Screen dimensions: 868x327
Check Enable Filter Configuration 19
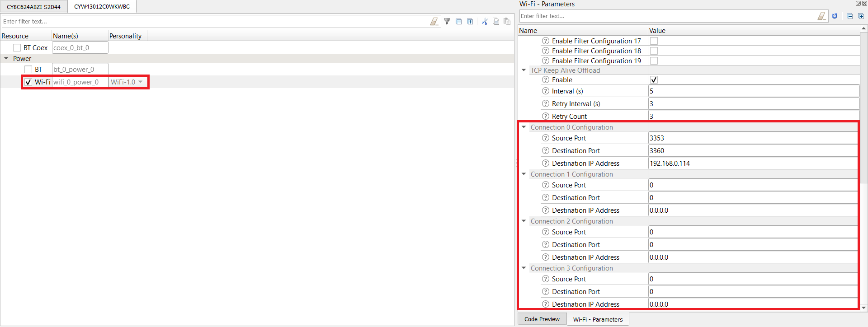[654, 61]
